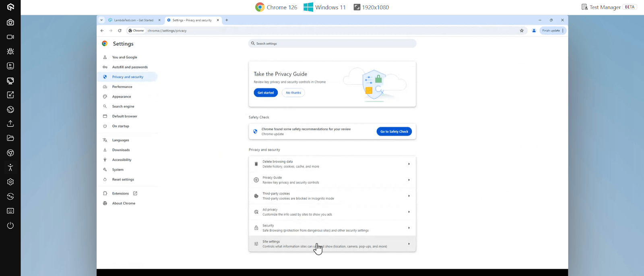Click the monitor device icon in sidebar
This screenshot has width=644, height=276.
click(x=10, y=81)
